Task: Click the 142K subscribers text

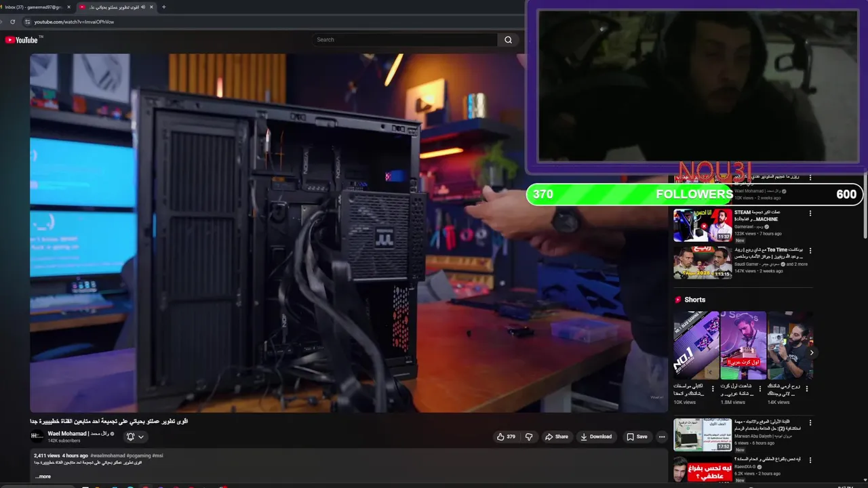Action: point(64,441)
